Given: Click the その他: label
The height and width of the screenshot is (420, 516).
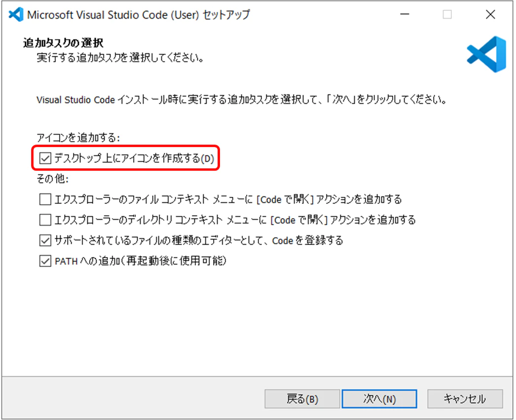Looking at the screenshot, I should pos(53,179).
